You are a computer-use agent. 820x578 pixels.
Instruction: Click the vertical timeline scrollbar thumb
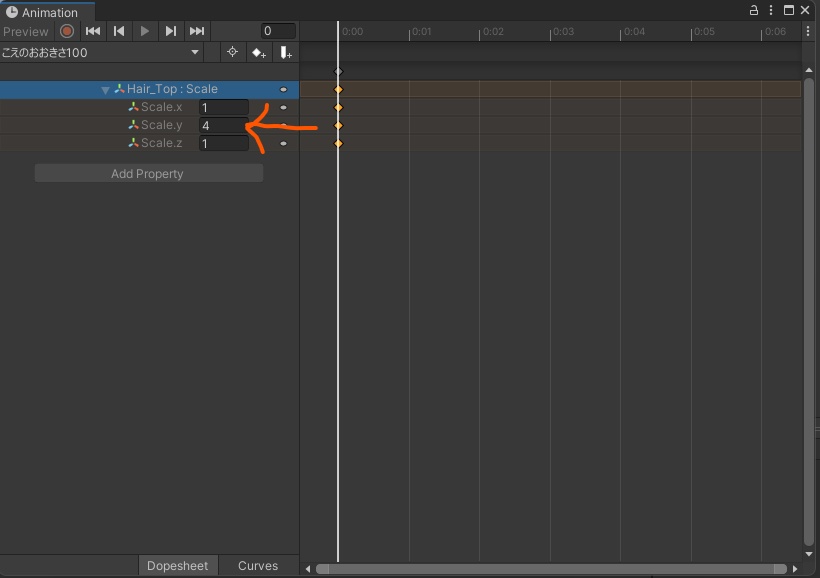coord(809,312)
